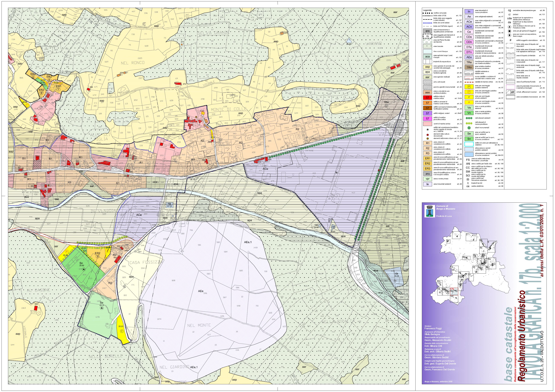Click the 'aap' yellow legend swatch
Screen dimensions: 555x392
point(427,67)
